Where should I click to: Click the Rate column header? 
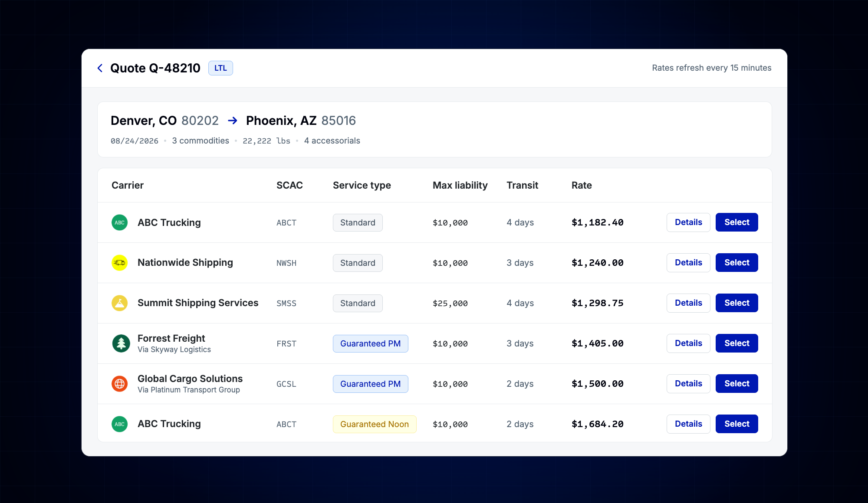coord(582,185)
